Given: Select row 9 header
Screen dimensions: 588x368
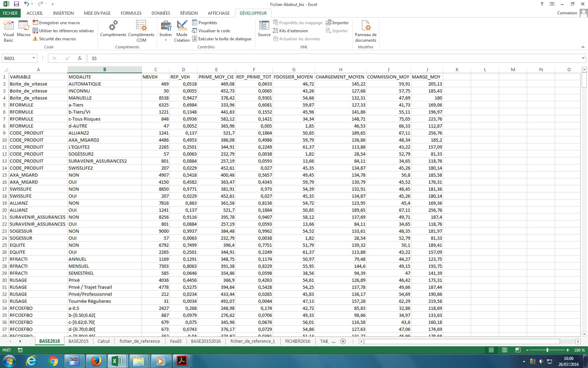Looking at the screenshot, I should click(x=4, y=133).
